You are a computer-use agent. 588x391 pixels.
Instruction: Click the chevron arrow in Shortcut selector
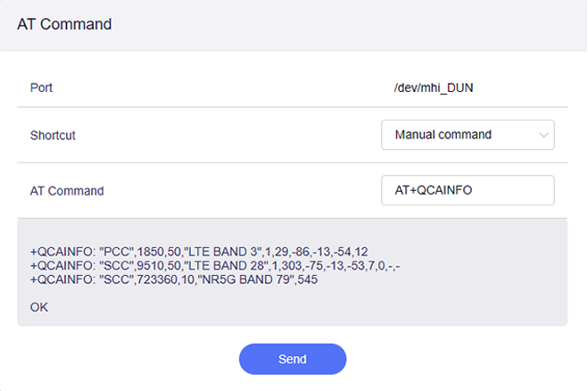[x=544, y=136]
